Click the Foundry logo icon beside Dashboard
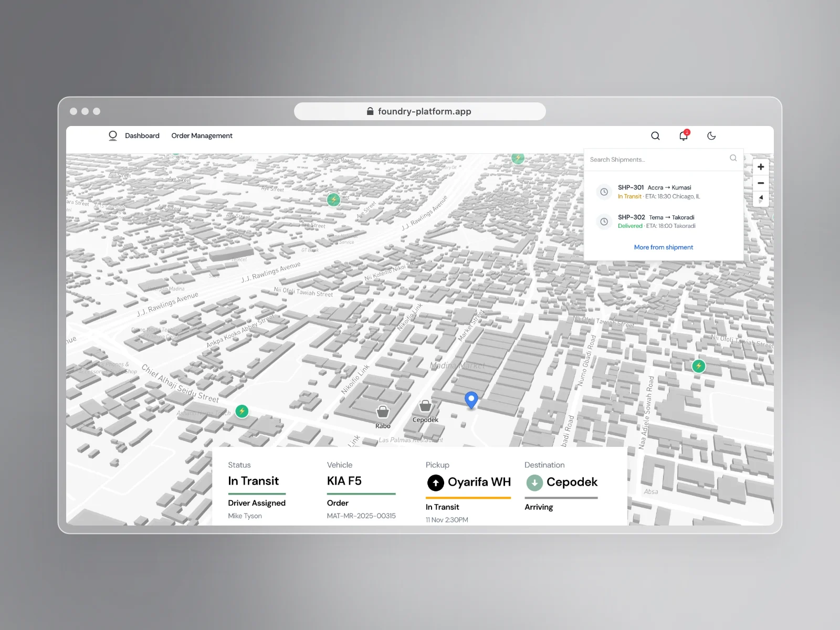The image size is (840, 630). 113,136
